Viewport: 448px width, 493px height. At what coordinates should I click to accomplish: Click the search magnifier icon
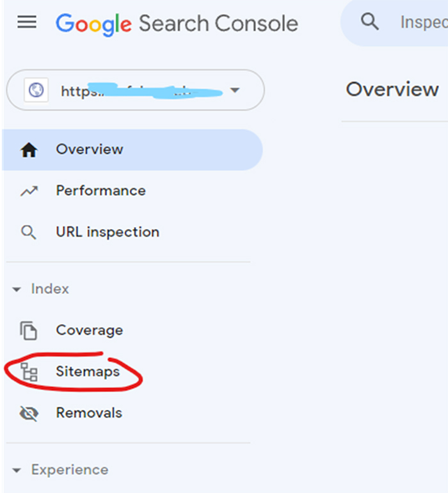point(370,22)
